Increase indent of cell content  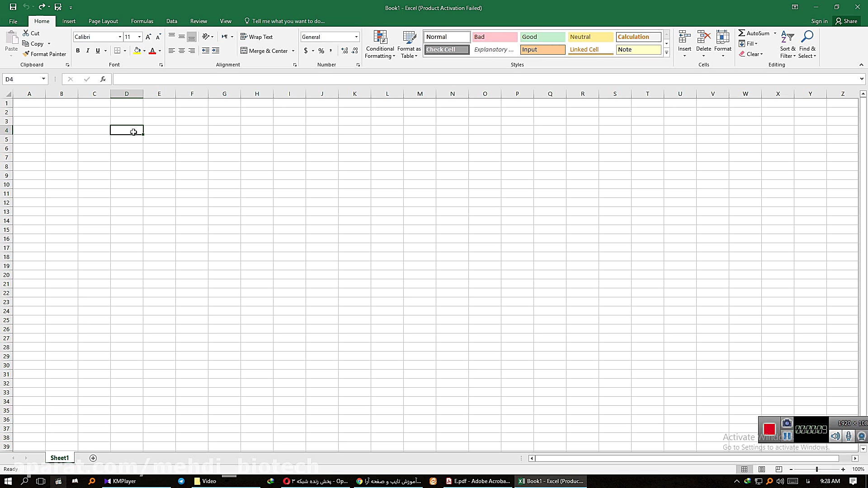pyautogui.click(x=216, y=51)
